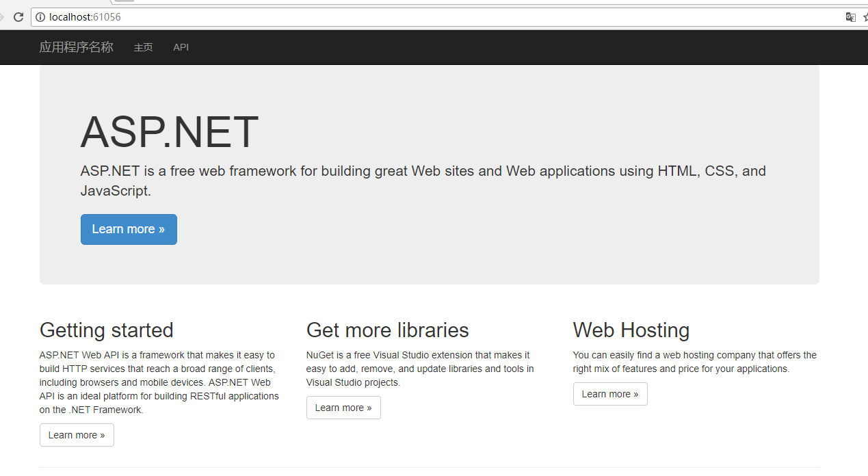Reload the page with the refresh icon
The image size is (868, 476).
click(18, 17)
